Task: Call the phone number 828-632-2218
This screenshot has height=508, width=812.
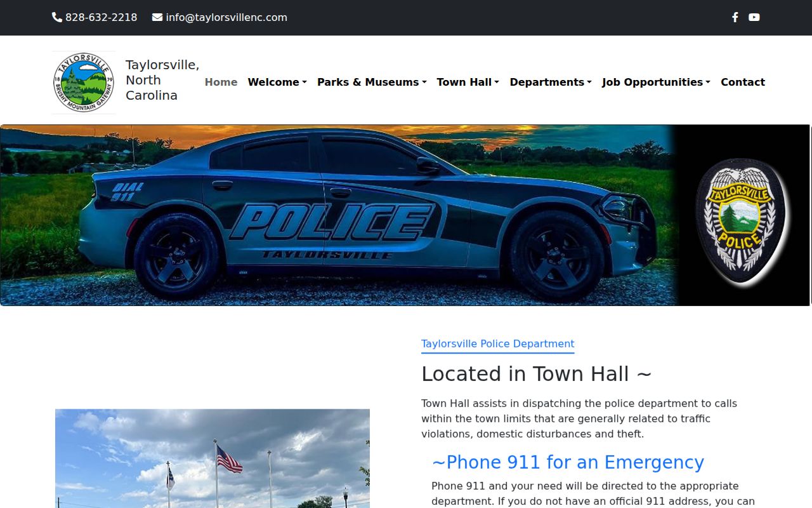Action: pyautogui.click(x=101, y=17)
